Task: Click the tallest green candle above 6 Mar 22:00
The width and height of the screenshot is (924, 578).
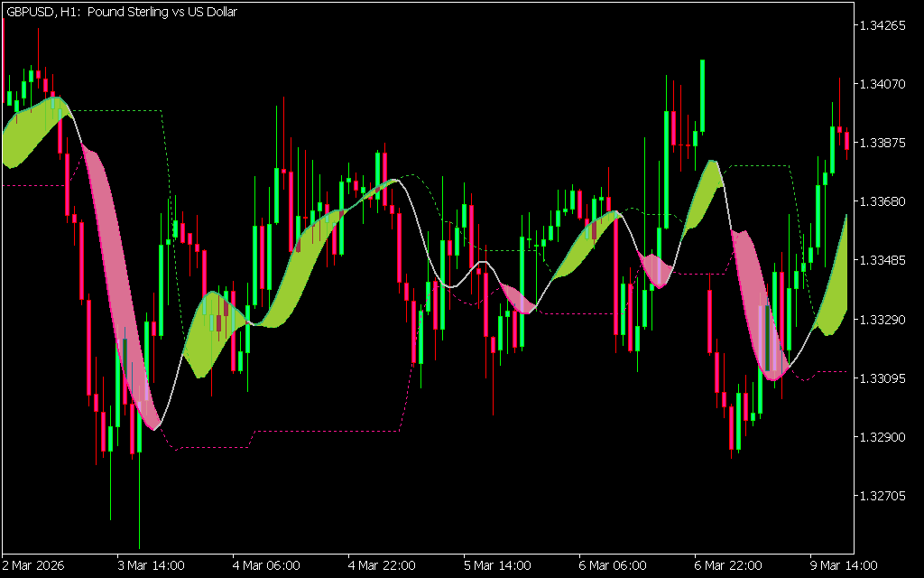Action: (702, 95)
